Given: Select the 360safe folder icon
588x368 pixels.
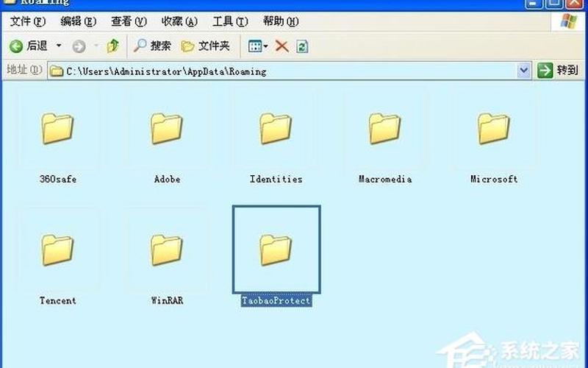Looking at the screenshot, I should point(57,129).
